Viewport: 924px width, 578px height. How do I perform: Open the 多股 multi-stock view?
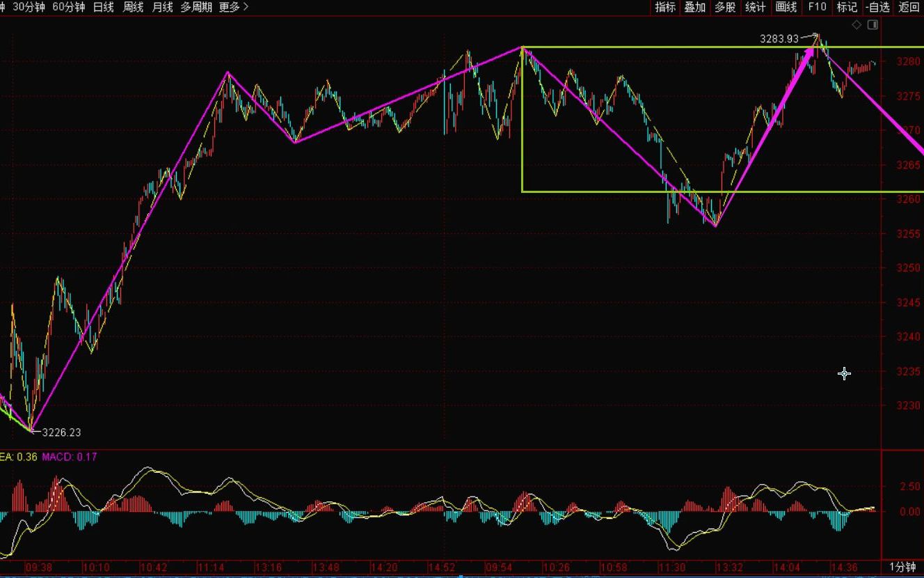725,7
